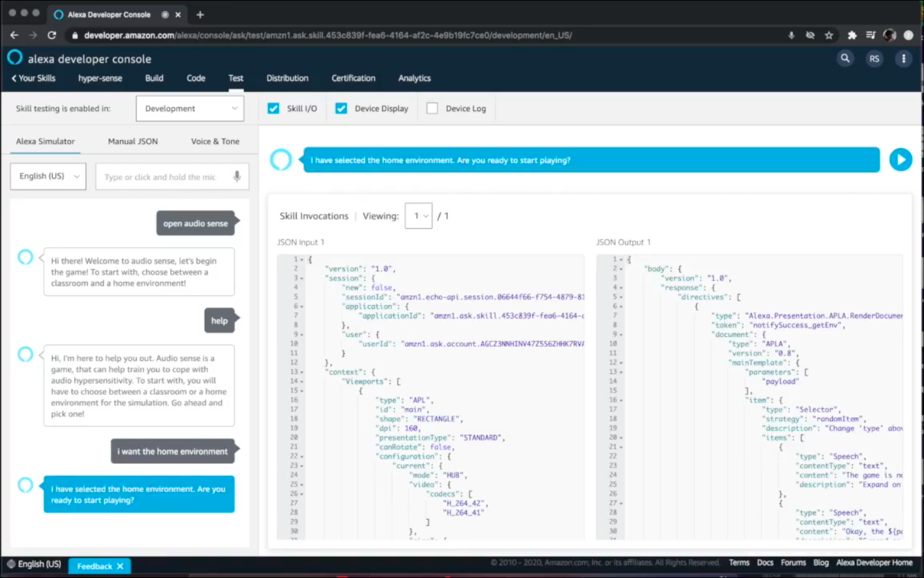Image resolution: width=924 pixels, height=578 pixels.
Task: Open new browser tab with plus
Action: point(200,14)
